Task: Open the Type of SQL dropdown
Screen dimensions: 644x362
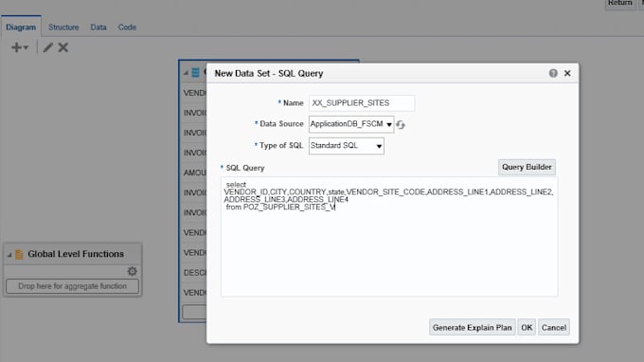Action: click(347, 145)
